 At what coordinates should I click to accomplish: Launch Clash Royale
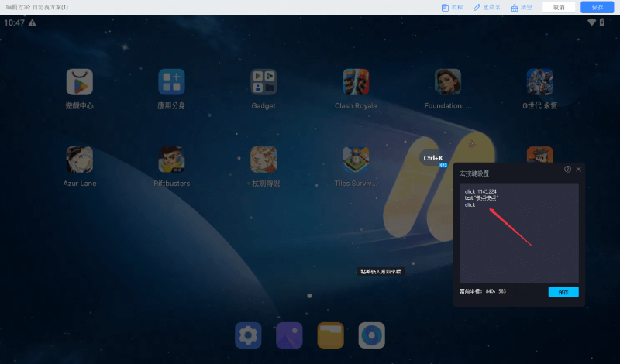pos(356,82)
